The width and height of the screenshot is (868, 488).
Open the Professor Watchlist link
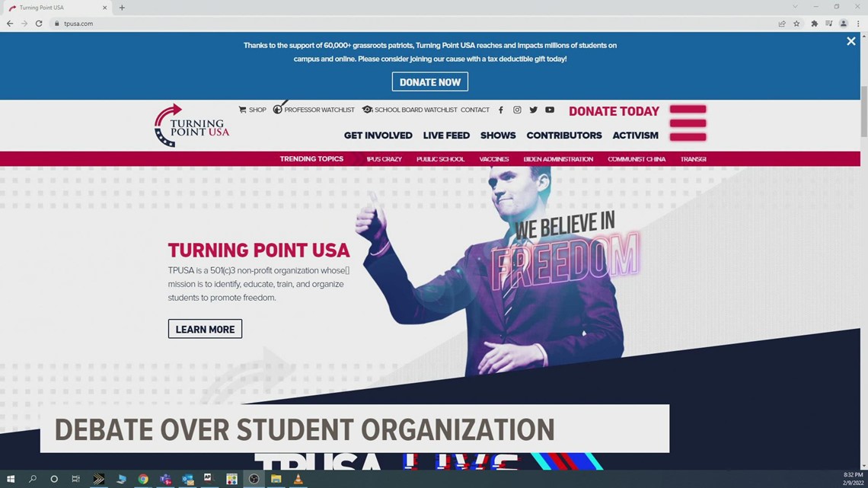(x=314, y=110)
